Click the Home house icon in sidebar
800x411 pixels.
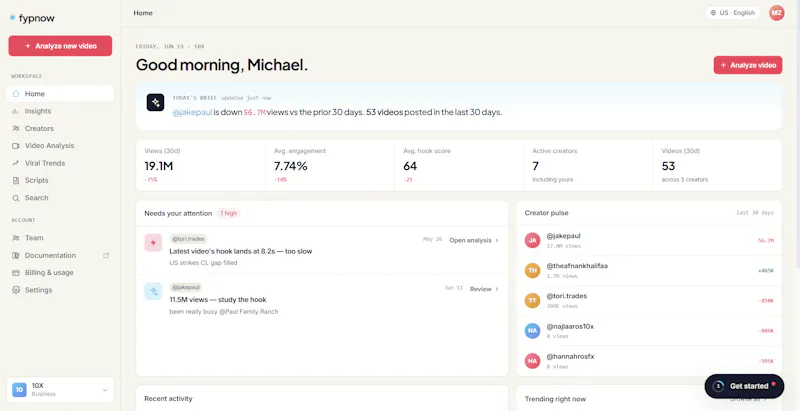point(16,94)
